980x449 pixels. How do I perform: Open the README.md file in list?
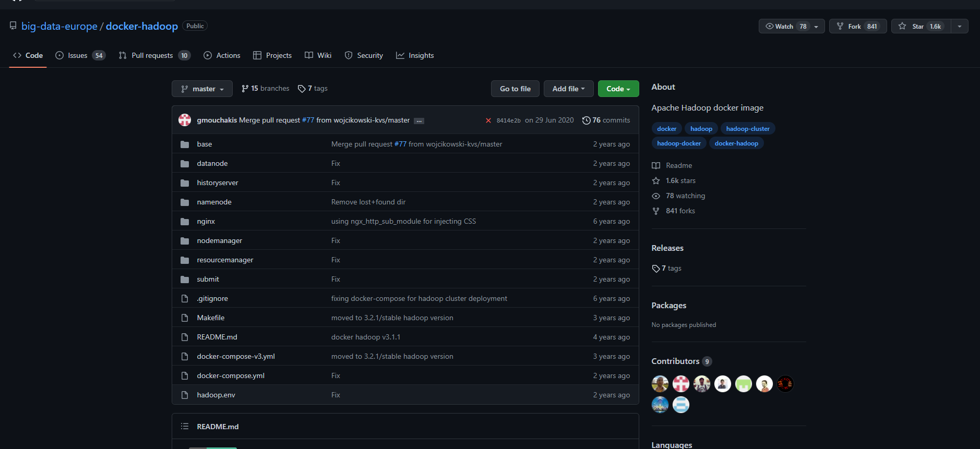[217, 337]
